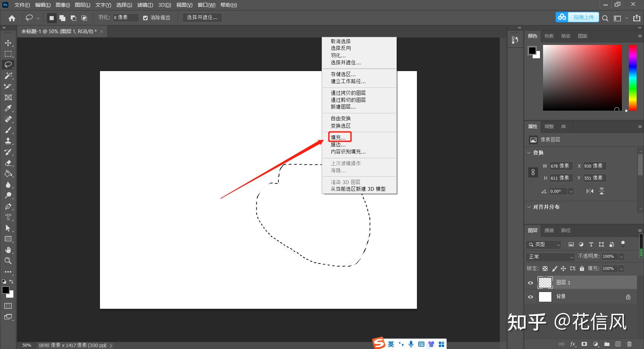Image resolution: width=644 pixels, height=349 pixels.
Task: Open the 填充 fill percentage dropdown arrow
Action: (x=621, y=269)
